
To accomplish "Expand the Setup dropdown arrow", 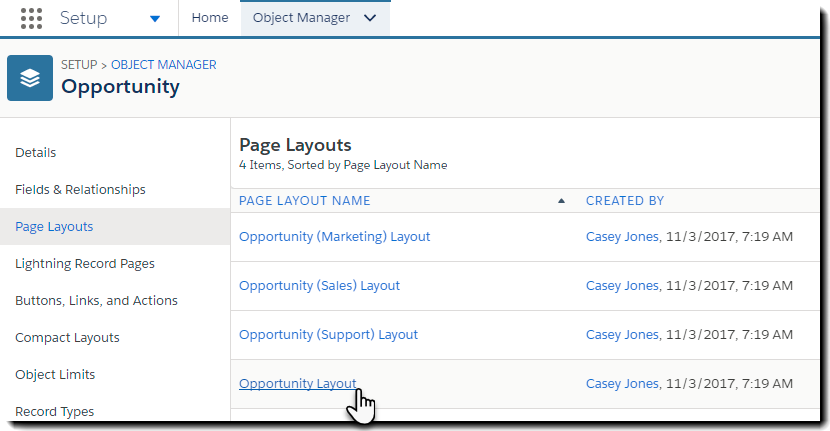I will 154,18.
